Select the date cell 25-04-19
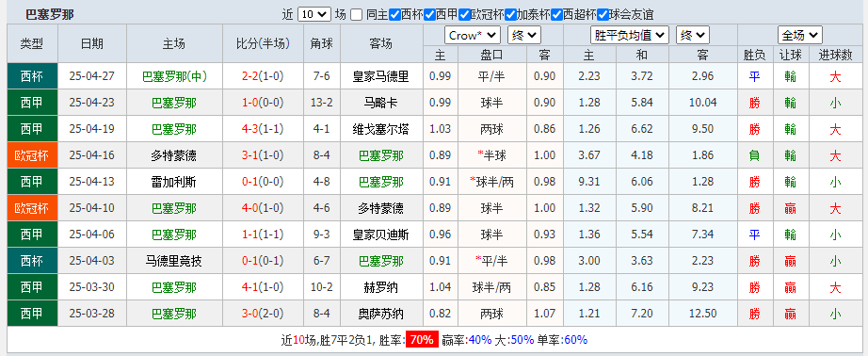The width and height of the screenshot is (868, 356). [x=92, y=130]
